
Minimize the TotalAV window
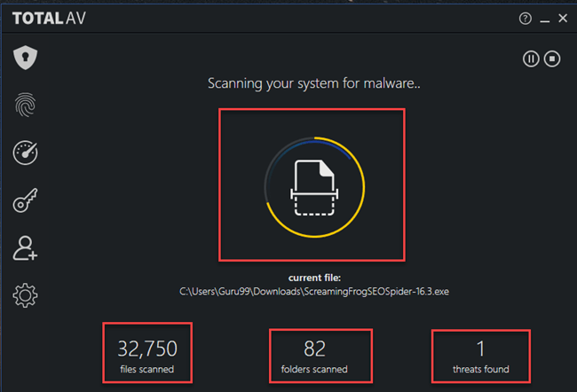coord(545,20)
